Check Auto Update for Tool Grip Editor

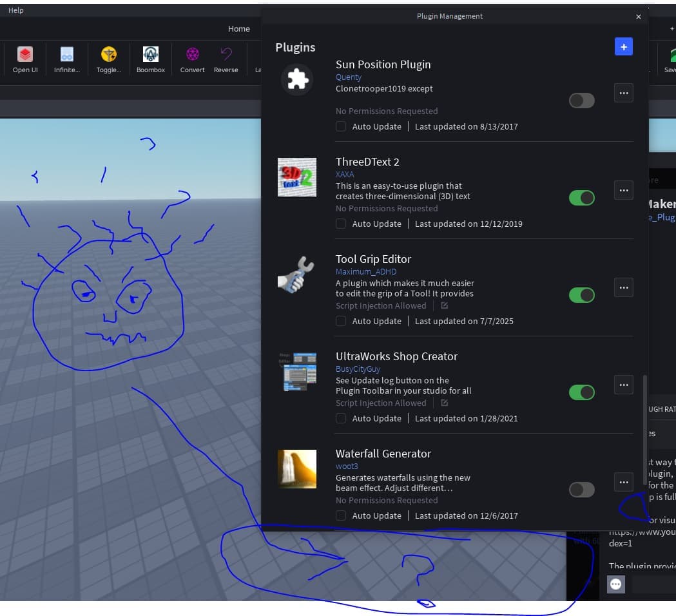click(x=341, y=321)
